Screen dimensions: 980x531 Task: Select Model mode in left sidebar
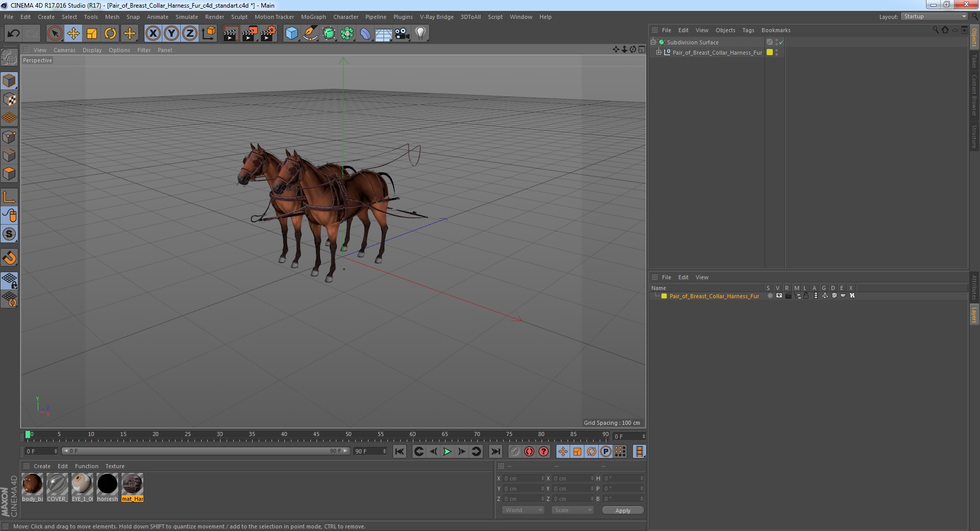(x=9, y=81)
